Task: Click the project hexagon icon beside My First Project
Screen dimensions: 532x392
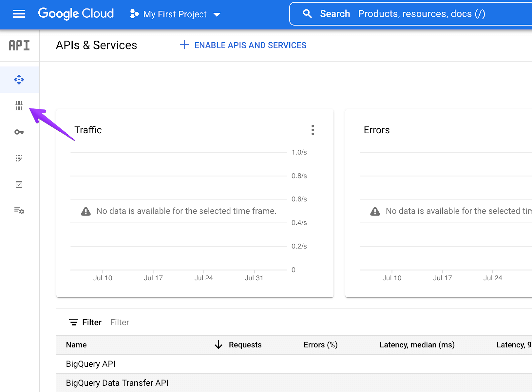Action: [134, 14]
